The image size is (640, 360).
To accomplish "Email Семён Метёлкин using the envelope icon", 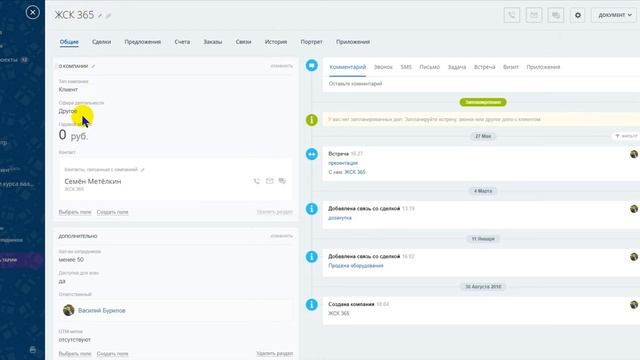I will [x=269, y=181].
